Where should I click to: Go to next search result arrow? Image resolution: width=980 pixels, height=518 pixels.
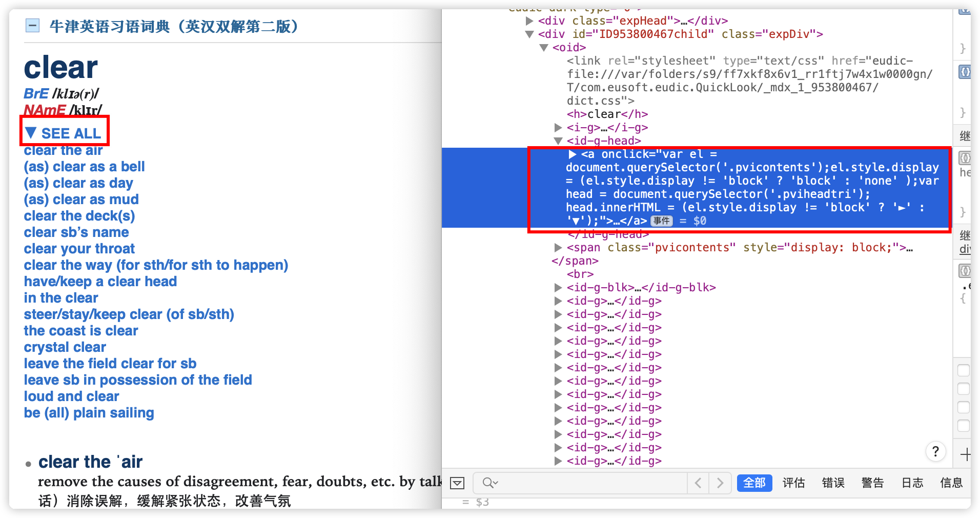pyautogui.click(x=720, y=483)
